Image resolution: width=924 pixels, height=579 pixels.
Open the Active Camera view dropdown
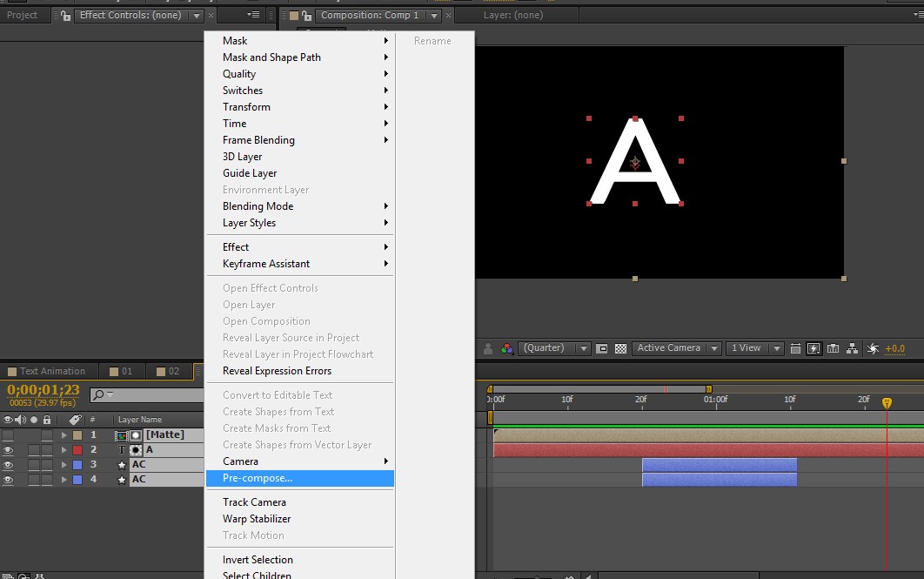point(676,348)
